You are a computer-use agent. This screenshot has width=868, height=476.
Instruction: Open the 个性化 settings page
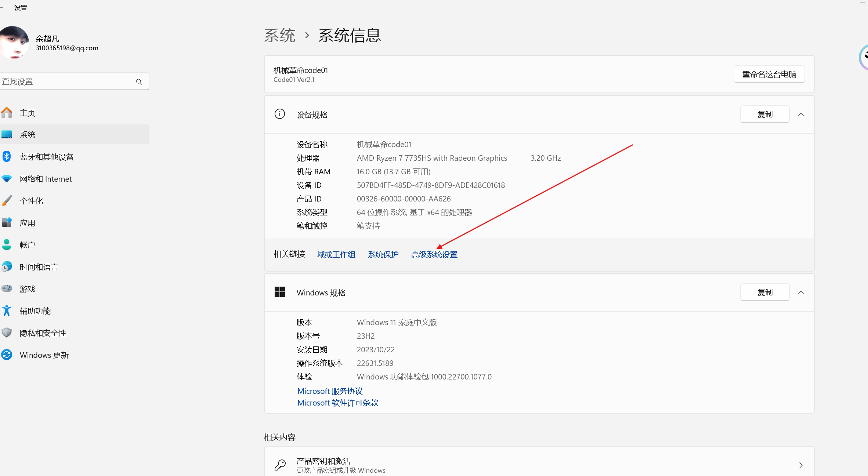coord(31,201)
